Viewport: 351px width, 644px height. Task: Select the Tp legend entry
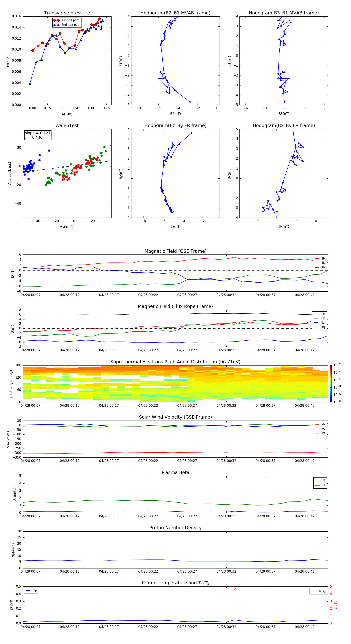click(31, 591)
